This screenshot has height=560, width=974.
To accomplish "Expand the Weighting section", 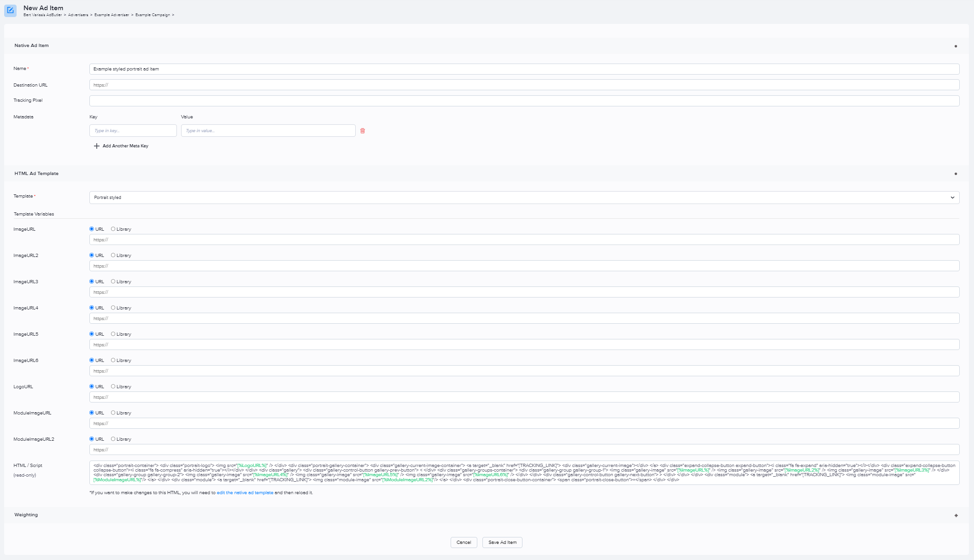I will click(956, 515).
